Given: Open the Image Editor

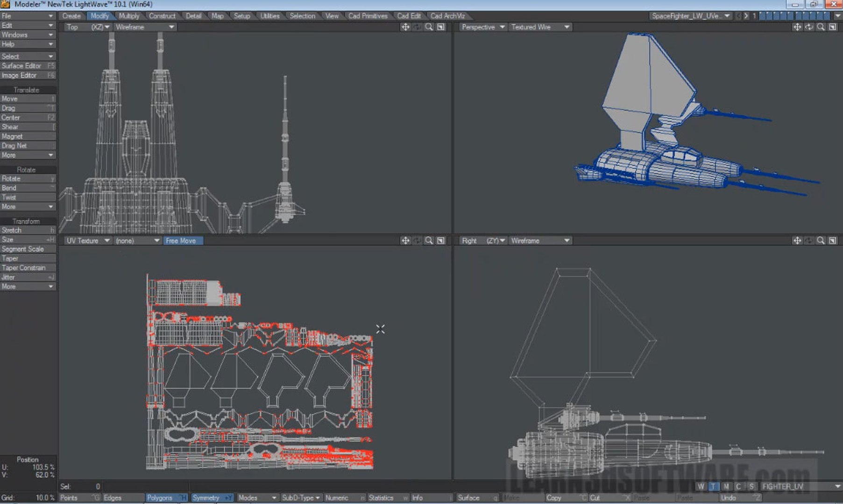Looking at the screenshot, I should 28,75.
